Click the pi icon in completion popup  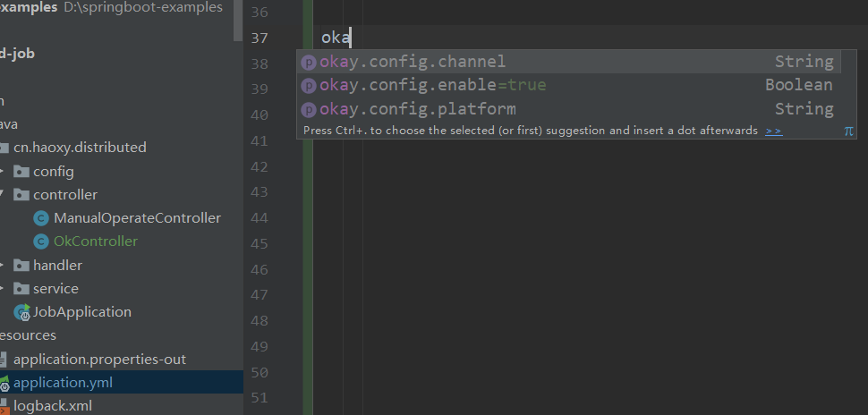(x=848, y=131)
